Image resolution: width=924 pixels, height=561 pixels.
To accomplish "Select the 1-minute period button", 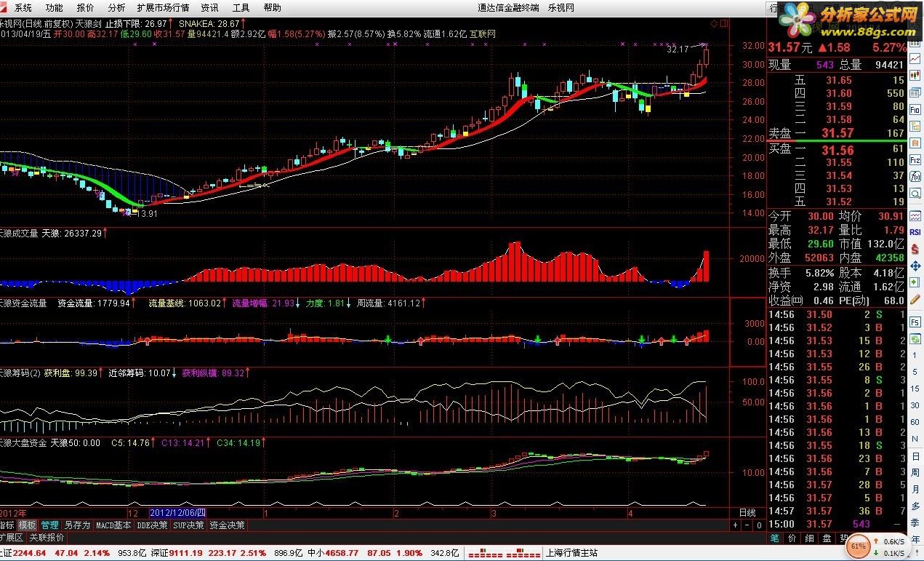I will [x=915, y=355].
